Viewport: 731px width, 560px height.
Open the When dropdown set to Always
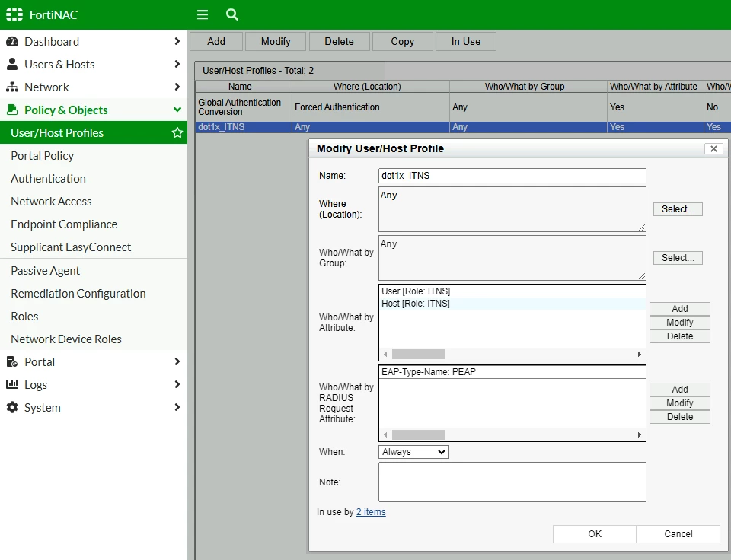click(x=413, y=452)
